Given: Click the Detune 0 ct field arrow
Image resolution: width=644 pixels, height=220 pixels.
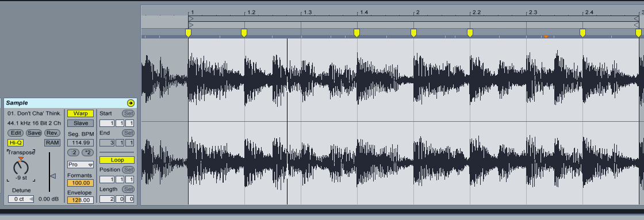Looking at the screenshot, I should click(31, 199).
